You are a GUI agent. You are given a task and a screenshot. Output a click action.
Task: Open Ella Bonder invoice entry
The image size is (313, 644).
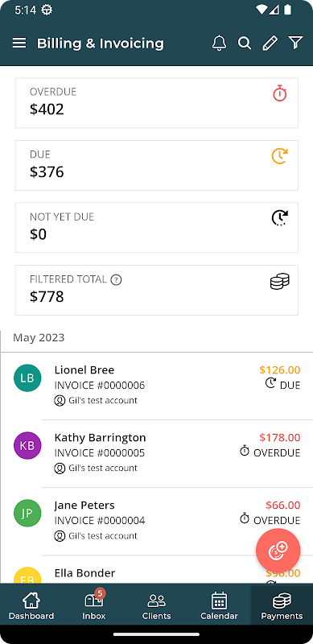[x=156, y=572]
